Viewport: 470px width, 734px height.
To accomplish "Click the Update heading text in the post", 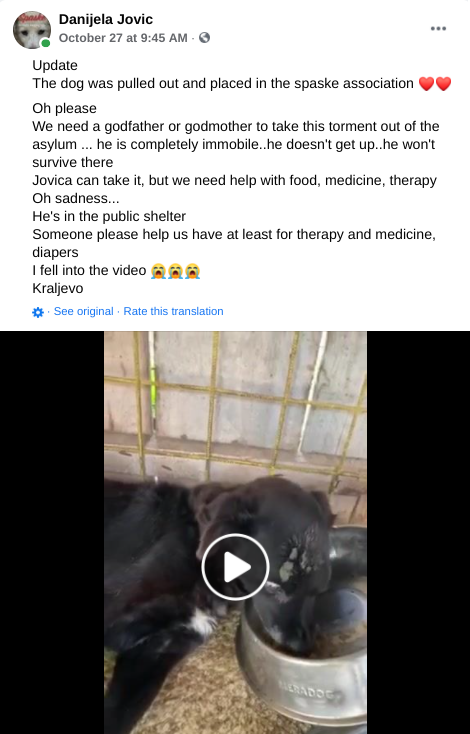I will coord(55,66).
